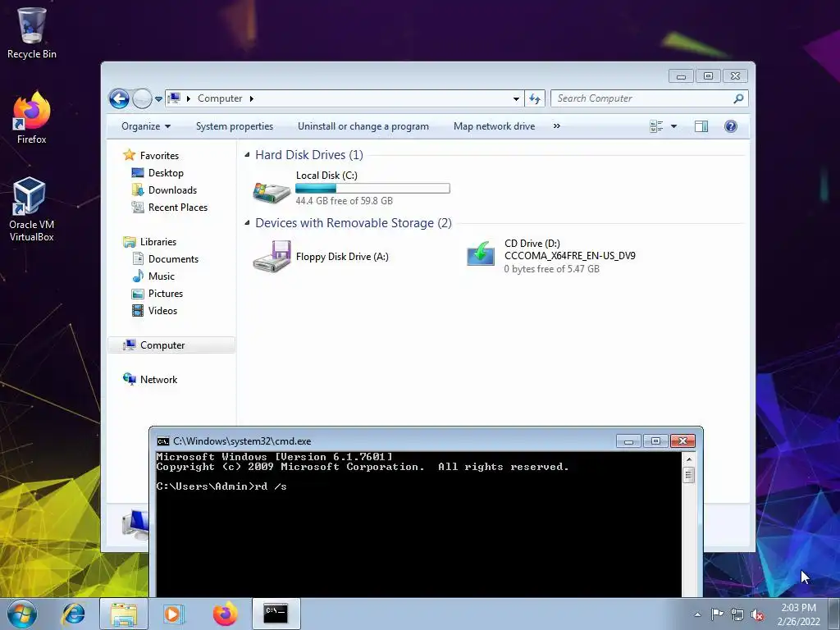This screenshot has width=840, height=630.
Task: Select Desktop under Favorites
Action: pos(166,173)
